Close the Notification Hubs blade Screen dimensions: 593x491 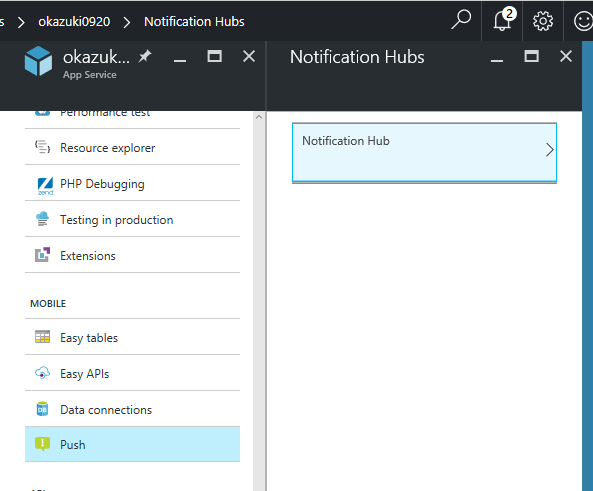coord(566,56)
